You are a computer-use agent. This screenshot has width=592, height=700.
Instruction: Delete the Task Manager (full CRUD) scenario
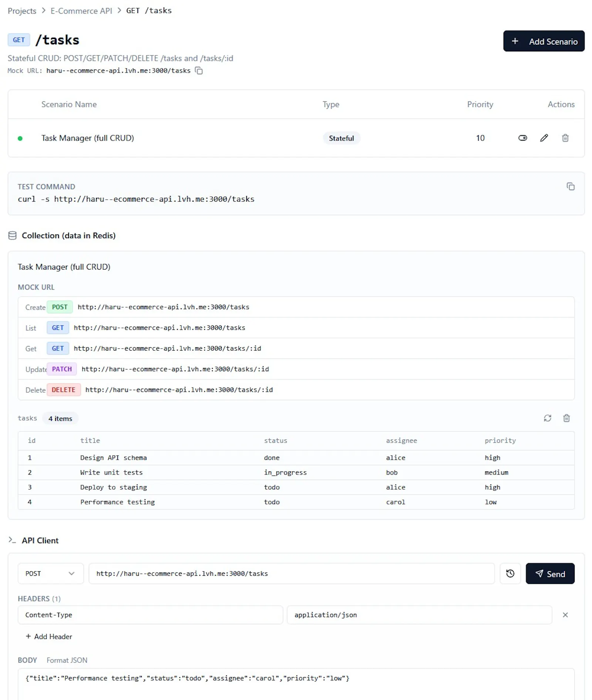click(565, 138)
